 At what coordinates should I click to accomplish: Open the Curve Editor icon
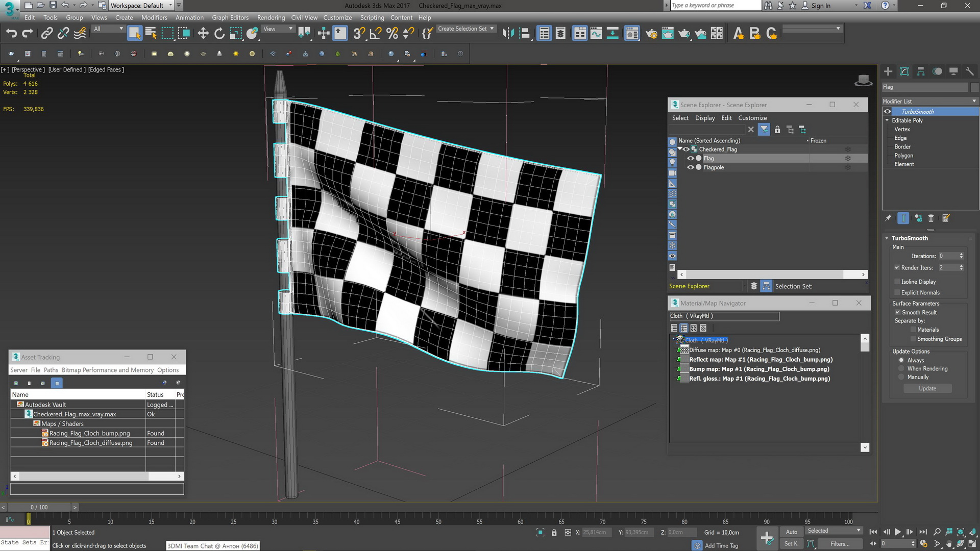596,34
